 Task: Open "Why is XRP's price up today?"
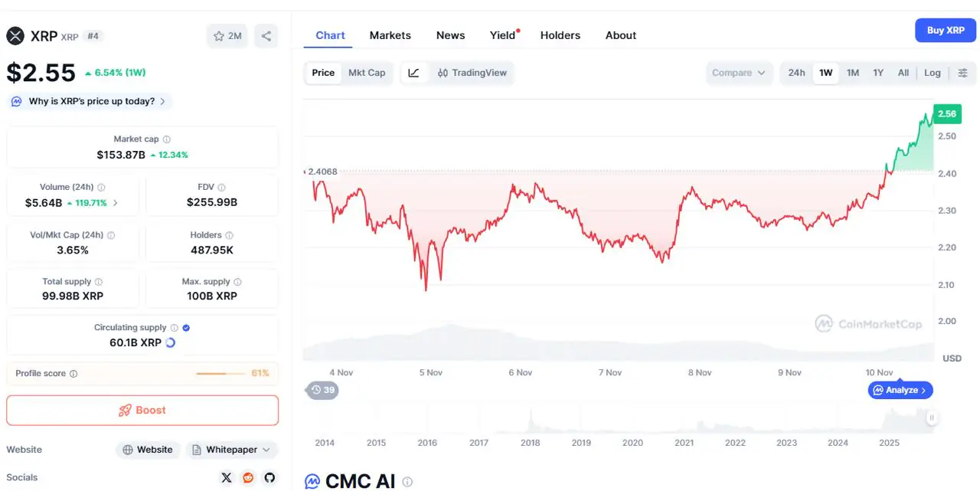(90, 101)
